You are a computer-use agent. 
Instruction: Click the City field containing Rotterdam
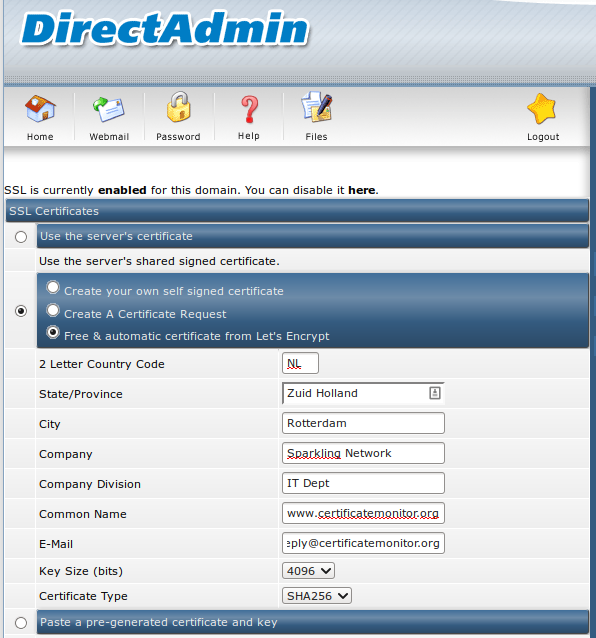click(x=363, y=423)
